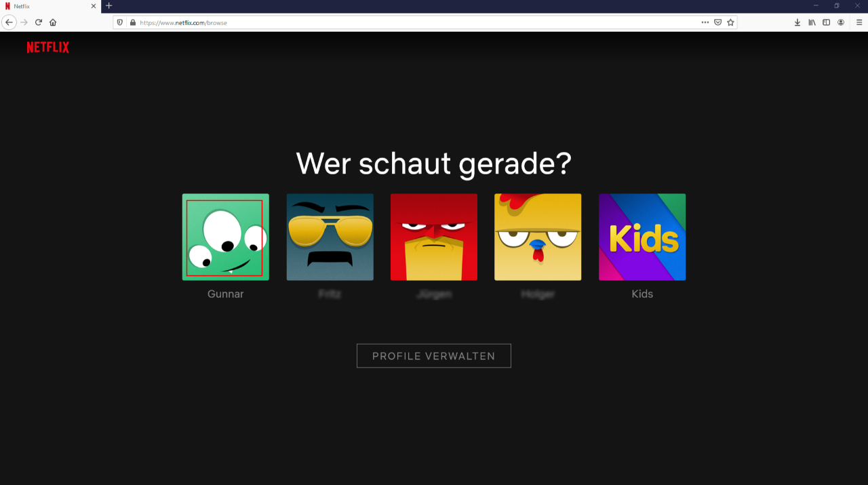The width and height of the screenshot is (868, 485).
Task: Close the Netflix tab
Action: pos(94,6)
